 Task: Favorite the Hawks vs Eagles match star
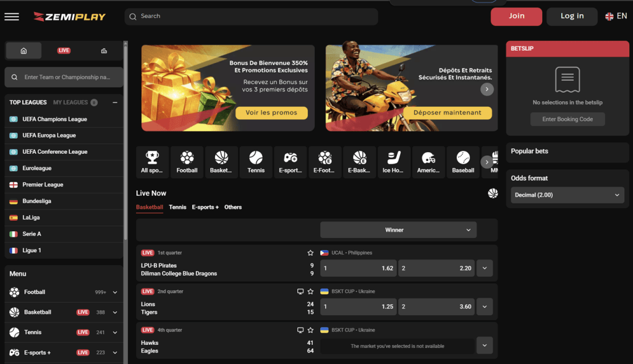(x=310, y=330)
